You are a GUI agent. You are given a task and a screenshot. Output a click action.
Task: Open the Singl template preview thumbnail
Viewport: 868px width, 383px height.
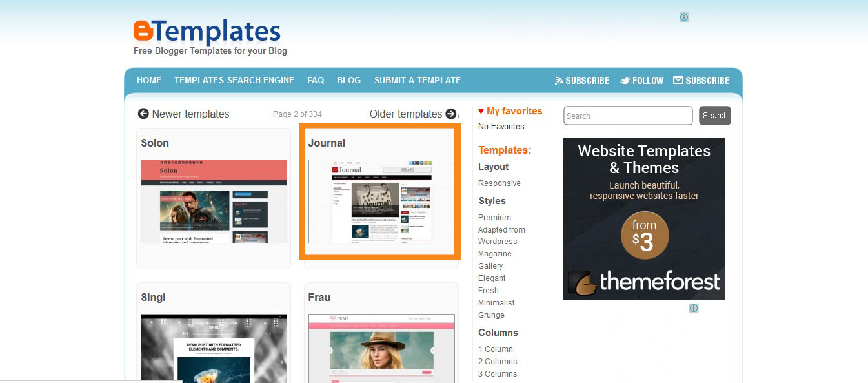coord(214,348)
